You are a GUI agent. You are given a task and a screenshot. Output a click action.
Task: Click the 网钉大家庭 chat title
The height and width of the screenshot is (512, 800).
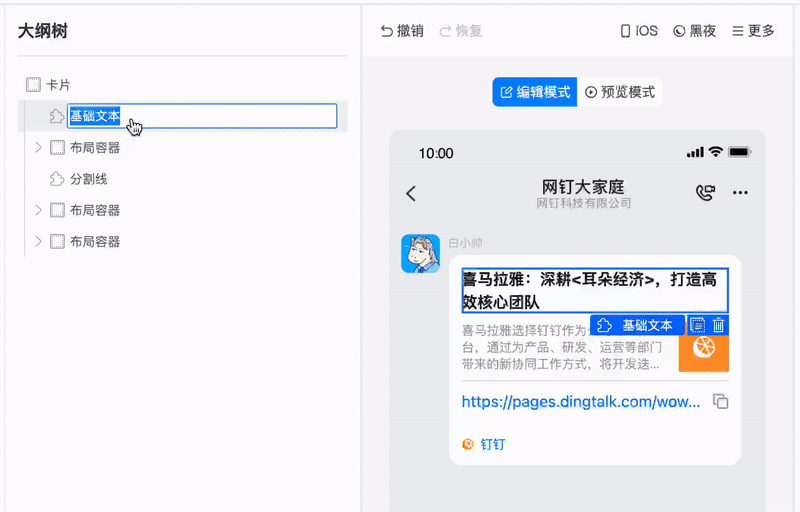pyautogui.click(x=583, y=187)
